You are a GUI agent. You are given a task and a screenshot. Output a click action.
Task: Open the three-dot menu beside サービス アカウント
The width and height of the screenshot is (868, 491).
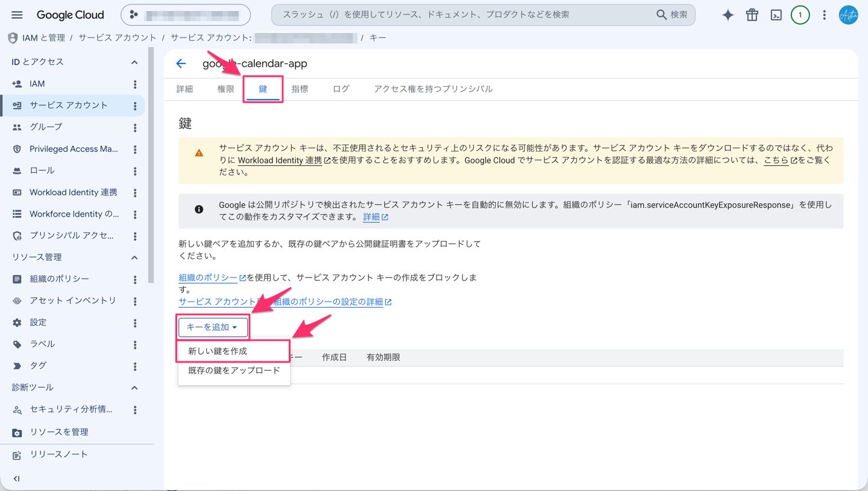[135, 106]
